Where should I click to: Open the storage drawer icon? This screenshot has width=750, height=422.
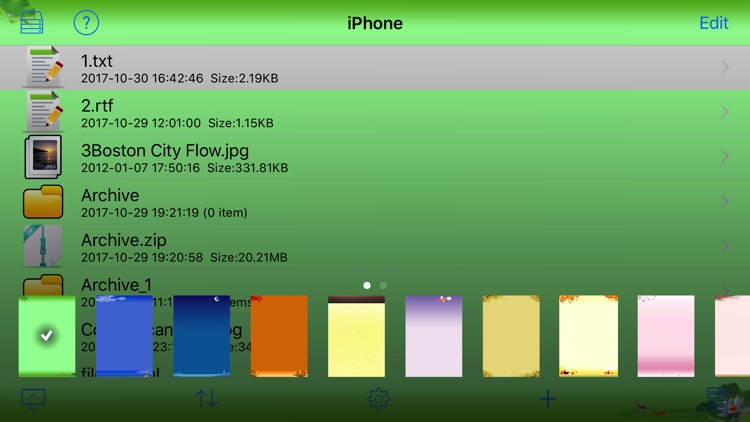pyautogui.click(x=32, y=22)
